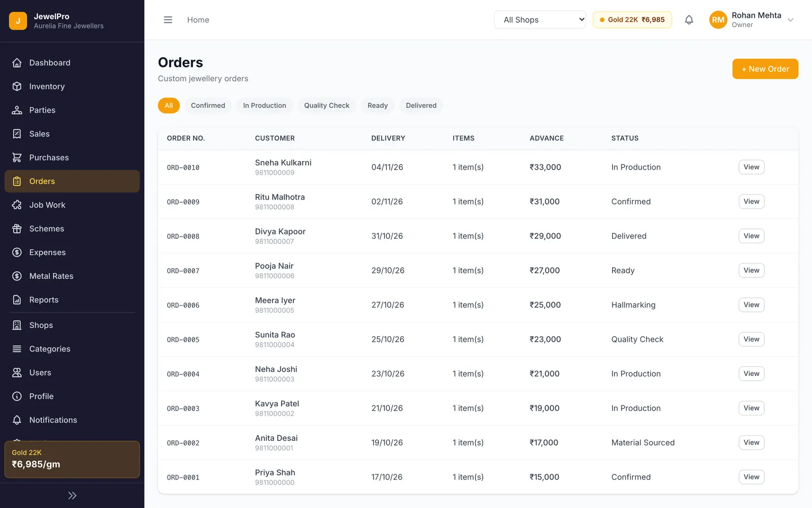Click customer name Meera Iyer
This screenshot has width=812, height=508.
pyautogui.click(x=275, y=300)
